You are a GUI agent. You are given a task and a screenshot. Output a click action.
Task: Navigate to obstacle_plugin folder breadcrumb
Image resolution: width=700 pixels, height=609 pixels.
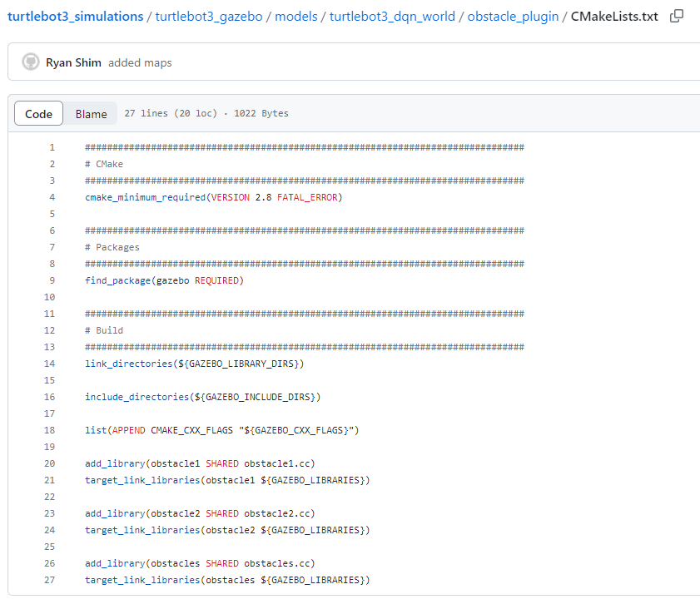513,17
